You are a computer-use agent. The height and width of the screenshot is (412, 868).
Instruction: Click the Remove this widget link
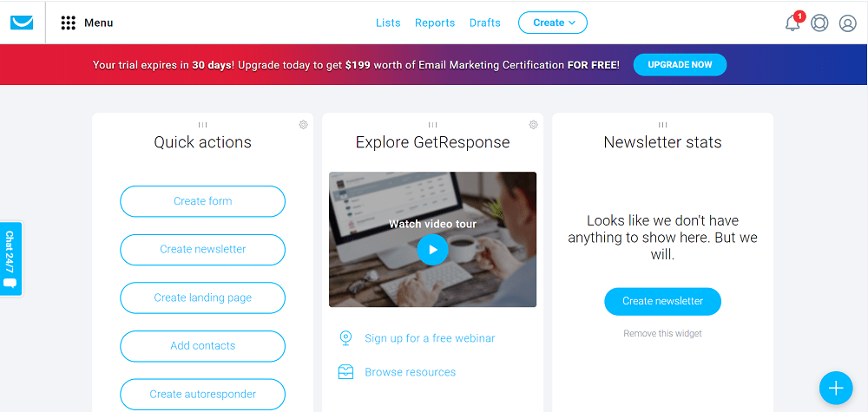(x=662, y=333)
